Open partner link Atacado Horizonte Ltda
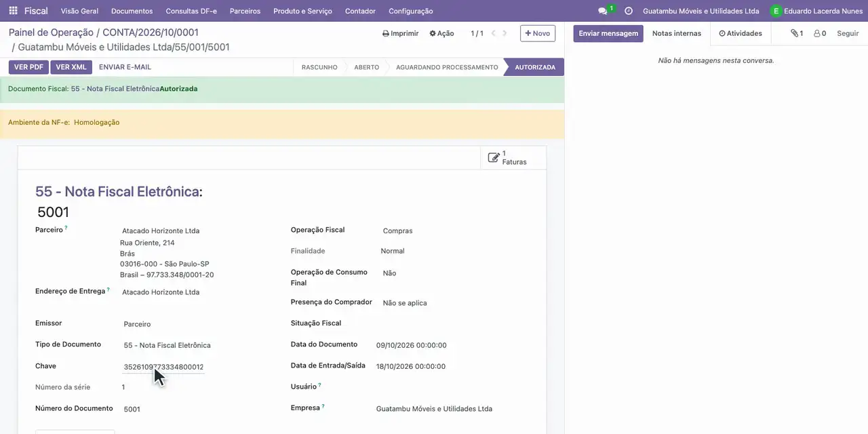Image resolution: width=868 pixels, height=434 pixels. (161, 231)
